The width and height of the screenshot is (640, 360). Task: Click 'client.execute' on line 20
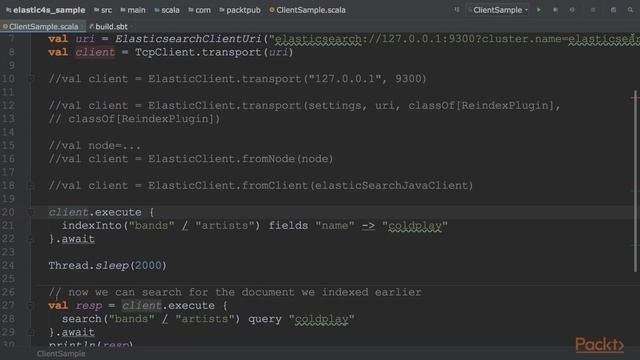tap(95, 212)
